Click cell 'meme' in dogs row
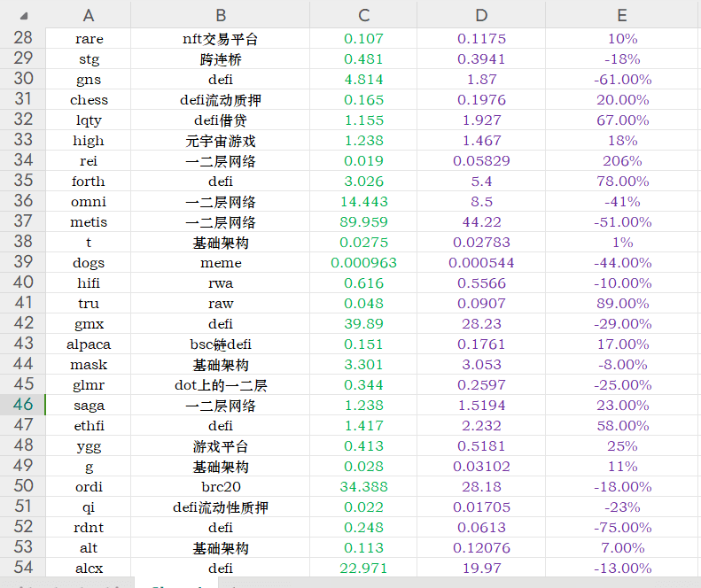Viewport: 701px width, 588px height. click(x=220, y=262)
